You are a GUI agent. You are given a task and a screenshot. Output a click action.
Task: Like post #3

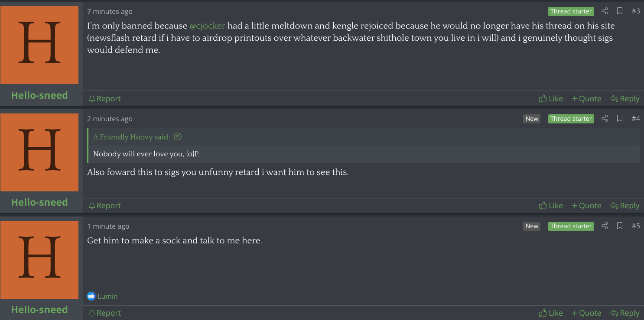point(551,99)
